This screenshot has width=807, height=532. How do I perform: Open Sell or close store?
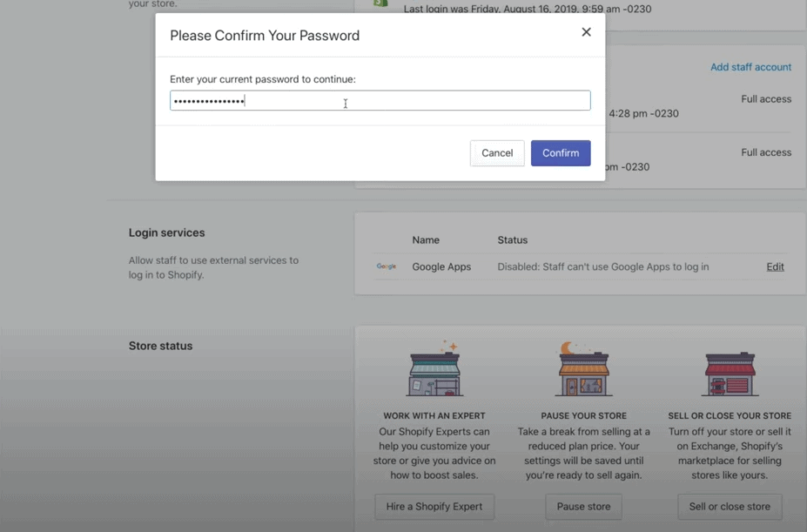tap(730, 506)
